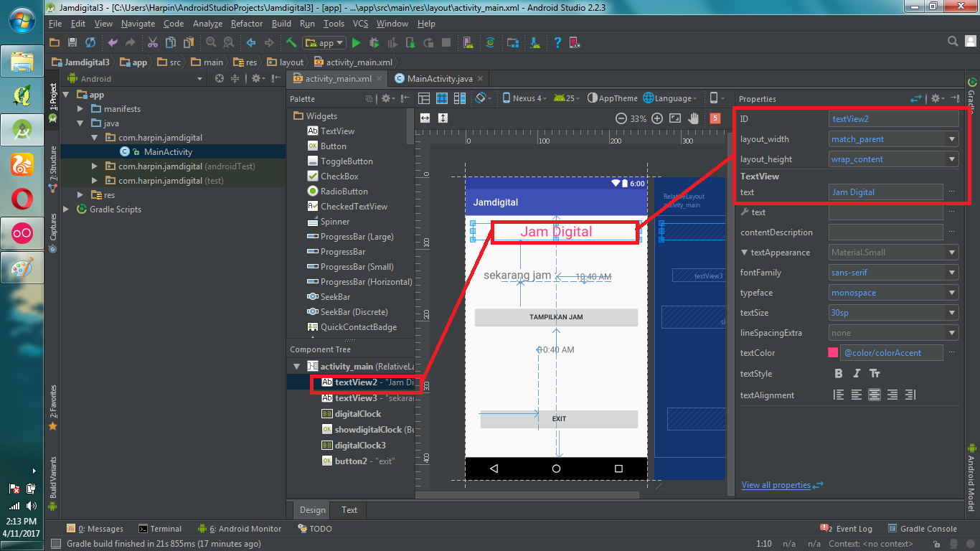Viewport: 980px width, 551px height.
Task: Open the Refactor menu
Action: 247,24
